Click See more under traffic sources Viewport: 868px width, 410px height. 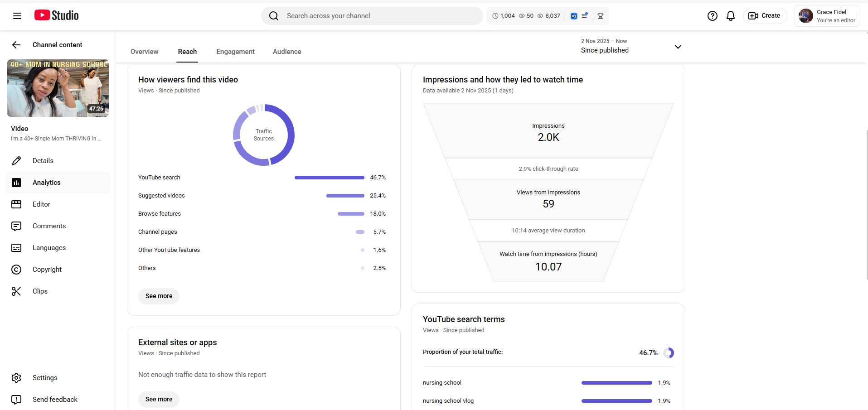(159, 296)
